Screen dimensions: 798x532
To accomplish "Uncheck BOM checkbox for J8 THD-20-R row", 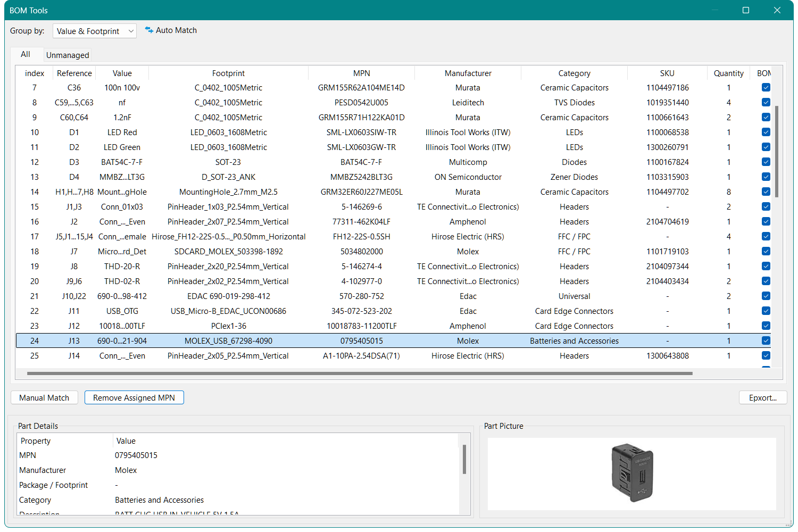I will (x=766, y=267).
